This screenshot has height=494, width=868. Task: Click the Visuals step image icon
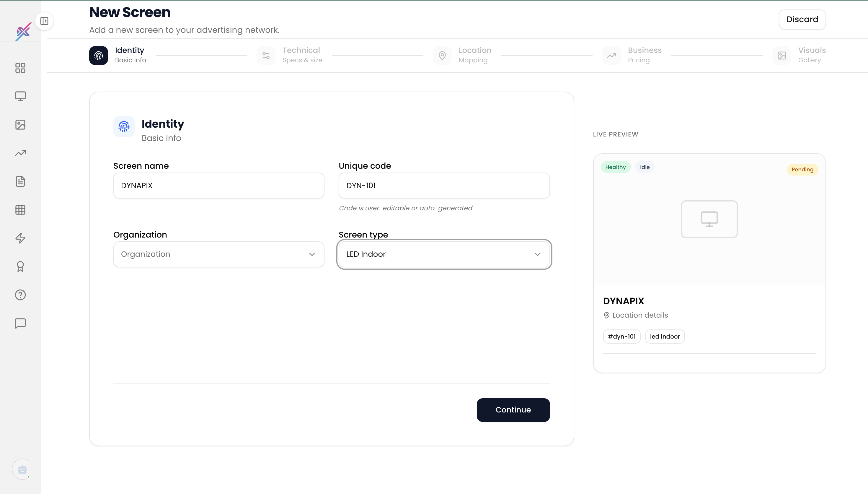click(x=782, y=55)
